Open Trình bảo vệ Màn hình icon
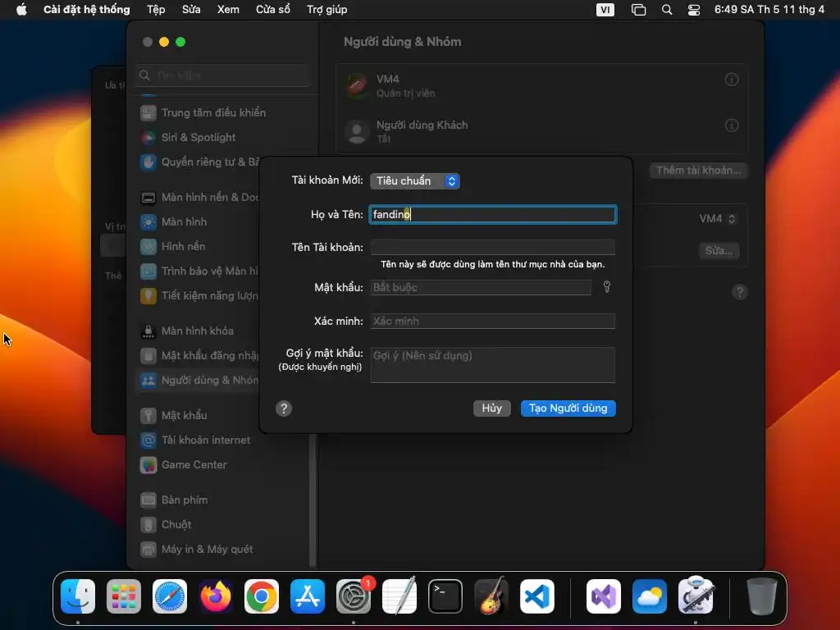 (148, 271)
